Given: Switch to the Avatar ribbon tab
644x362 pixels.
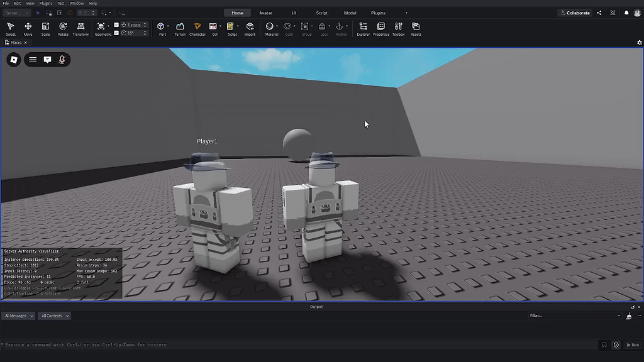Looking at the screenshot, I should (266, 13).
